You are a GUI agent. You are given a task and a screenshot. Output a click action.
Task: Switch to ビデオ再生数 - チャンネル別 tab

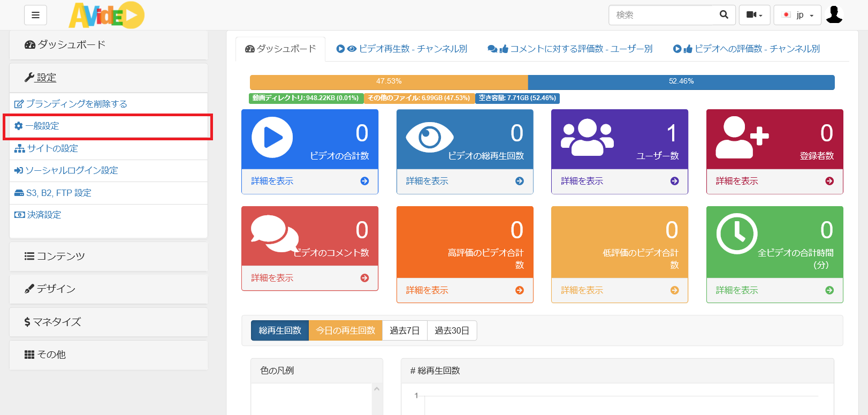[x=402, y=49]
